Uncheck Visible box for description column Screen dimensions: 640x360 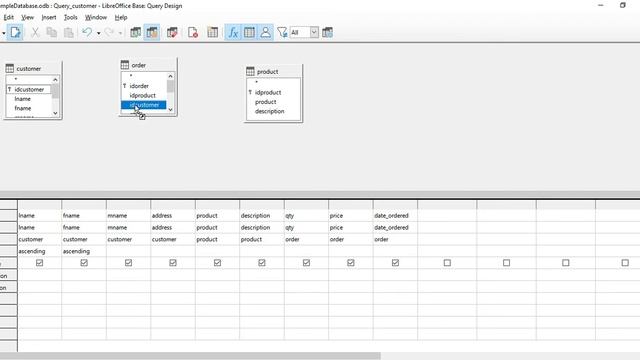(x=262, y=263)
